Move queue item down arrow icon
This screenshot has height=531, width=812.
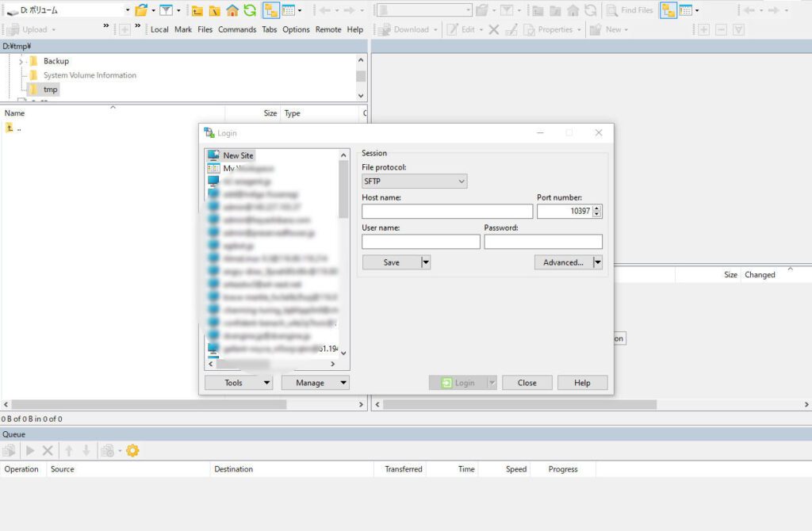[x=86, y=451]
